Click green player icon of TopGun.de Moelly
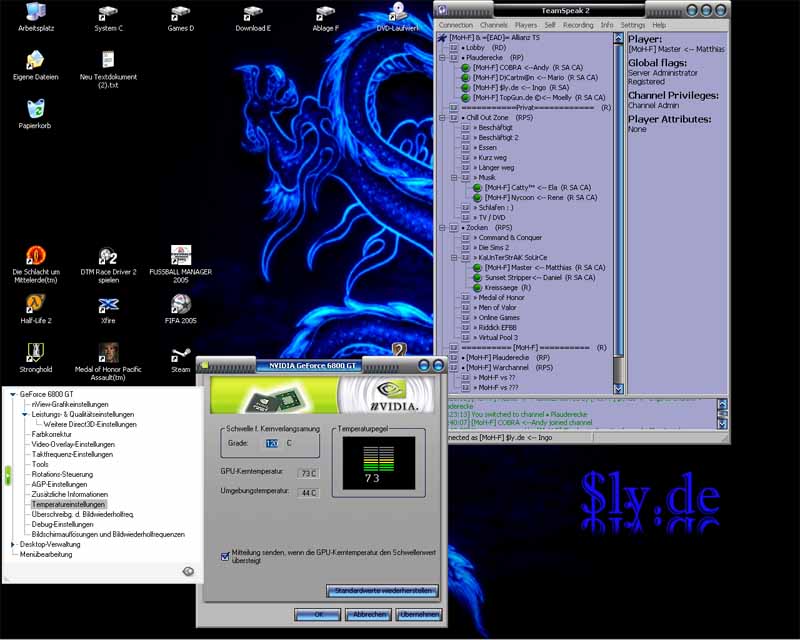This screenshot has height=640, width=800. pos(465,97)
